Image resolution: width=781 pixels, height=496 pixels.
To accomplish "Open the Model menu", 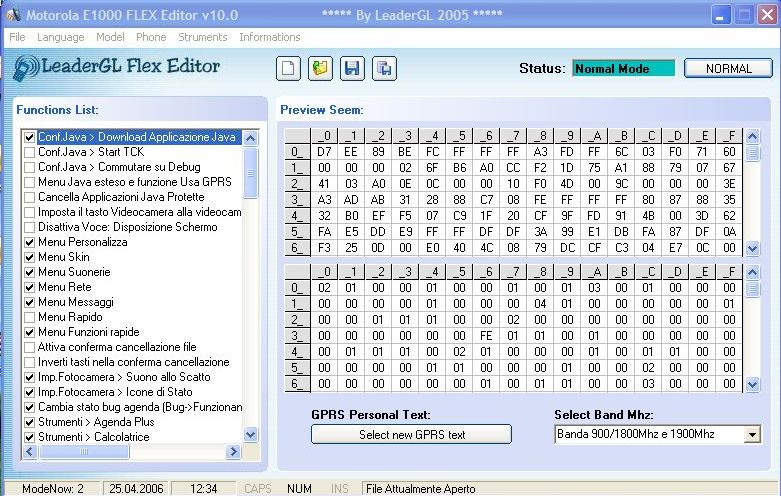I will tap(110, 37).
